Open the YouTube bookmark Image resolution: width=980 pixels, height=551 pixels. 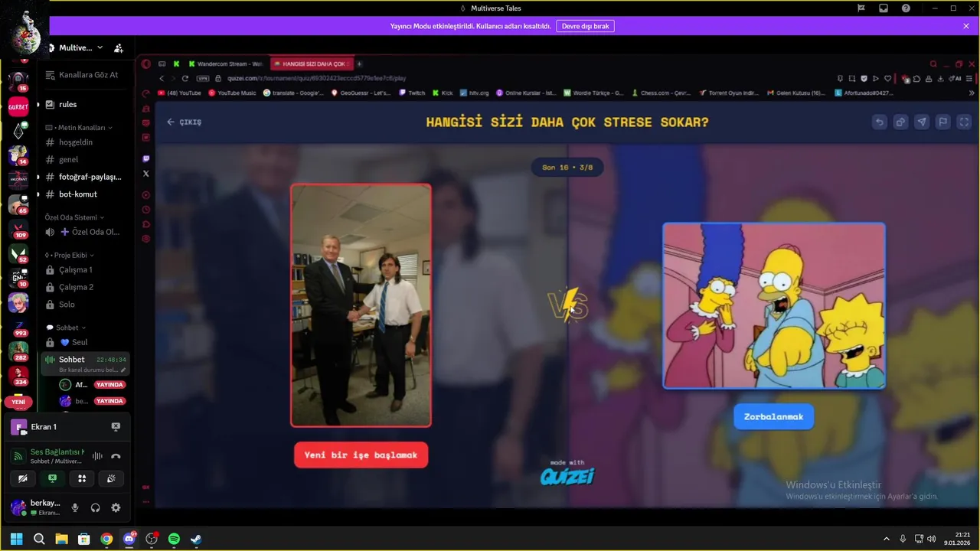point(179,93)
